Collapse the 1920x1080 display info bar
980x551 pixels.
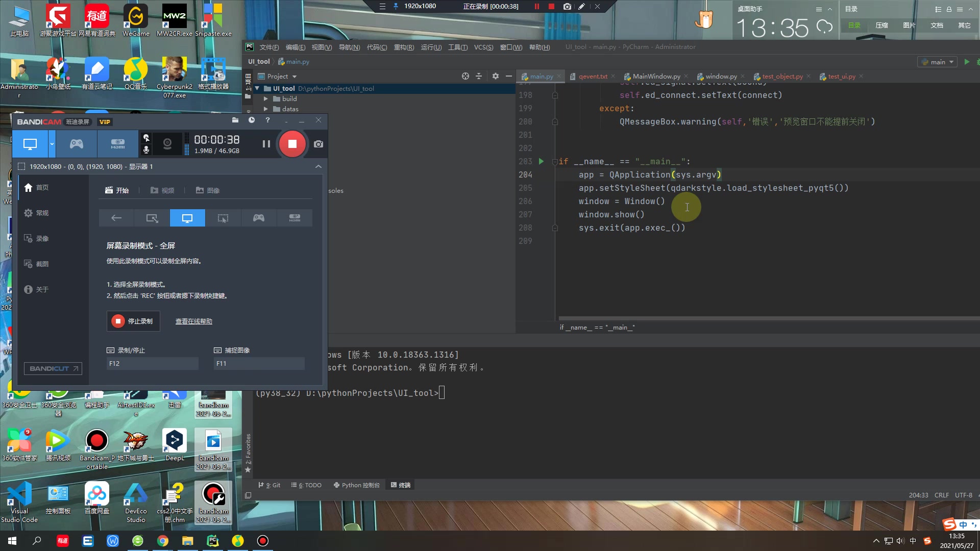318,166
